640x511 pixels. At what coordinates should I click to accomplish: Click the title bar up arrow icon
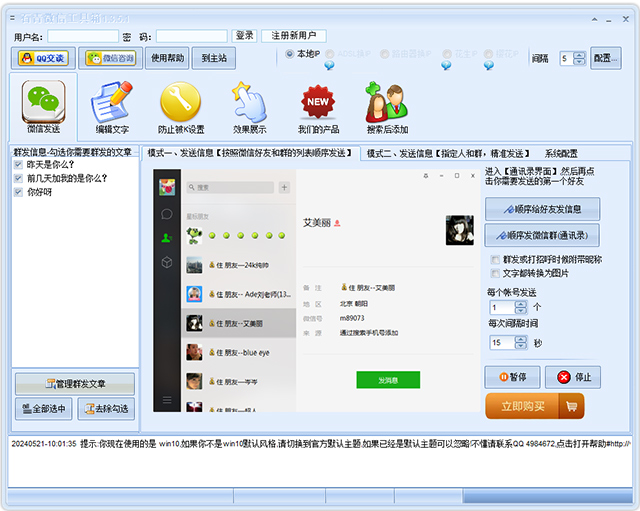[x=595, y=19]
